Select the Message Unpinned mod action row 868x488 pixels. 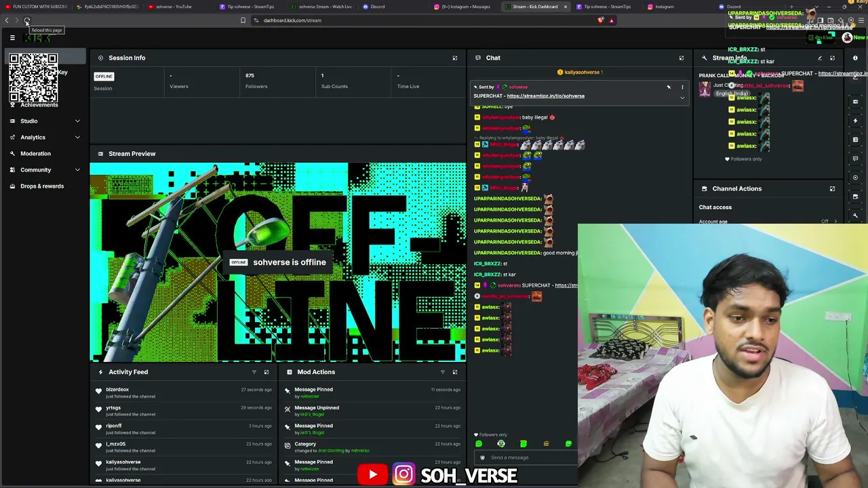click(x=372, y=411)
